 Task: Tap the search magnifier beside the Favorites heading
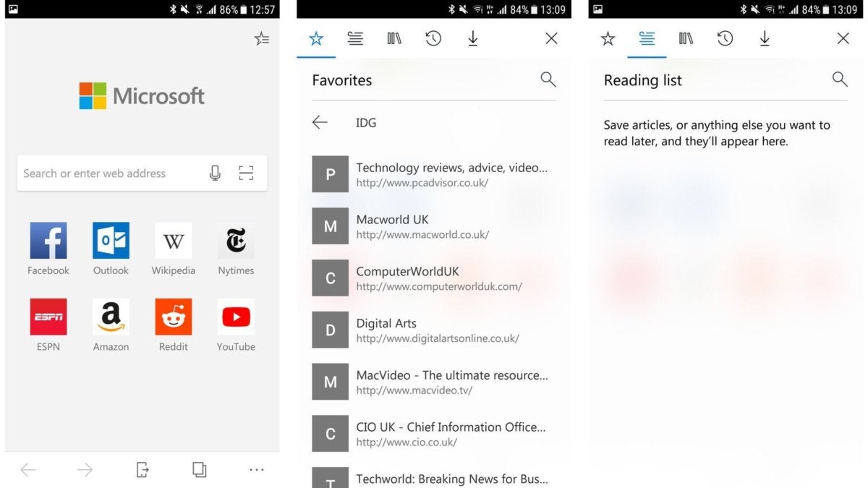(x=548, y=80)
